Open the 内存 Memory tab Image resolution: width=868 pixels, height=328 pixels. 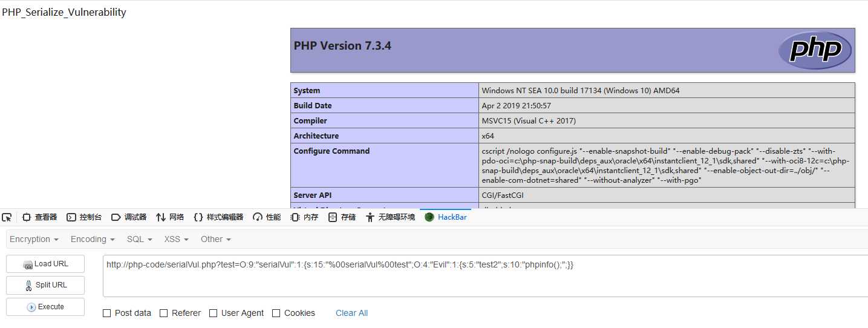click(x=304, y=217)
